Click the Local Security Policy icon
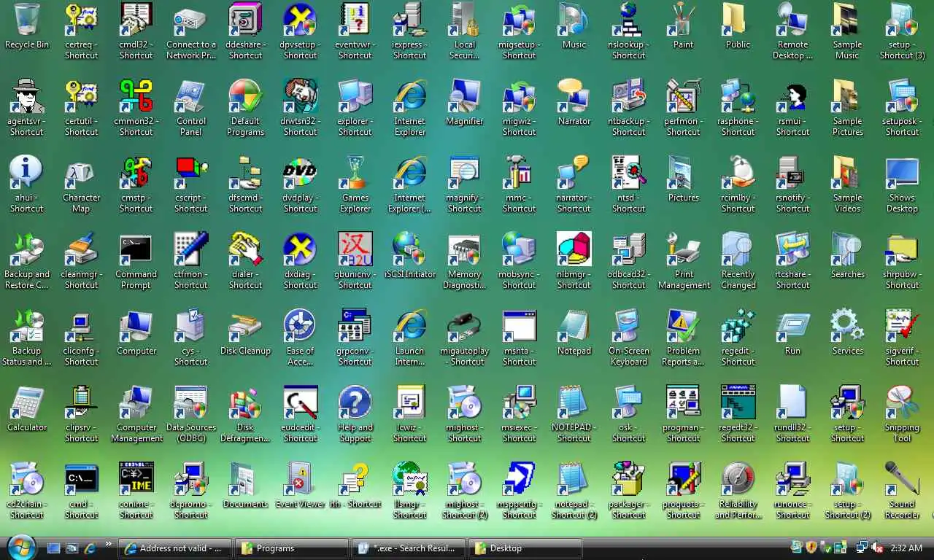Screen dimensions: 934x560 [464, 32]
